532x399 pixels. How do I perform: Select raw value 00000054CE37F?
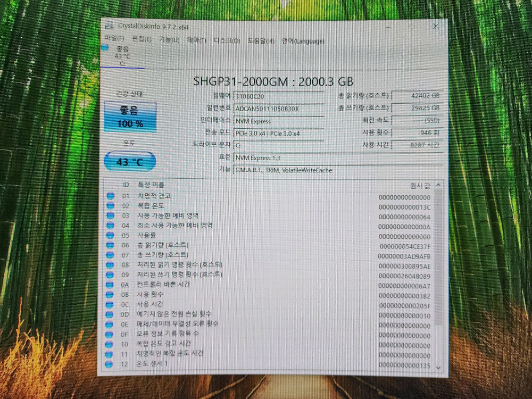(x=405, y=247)
